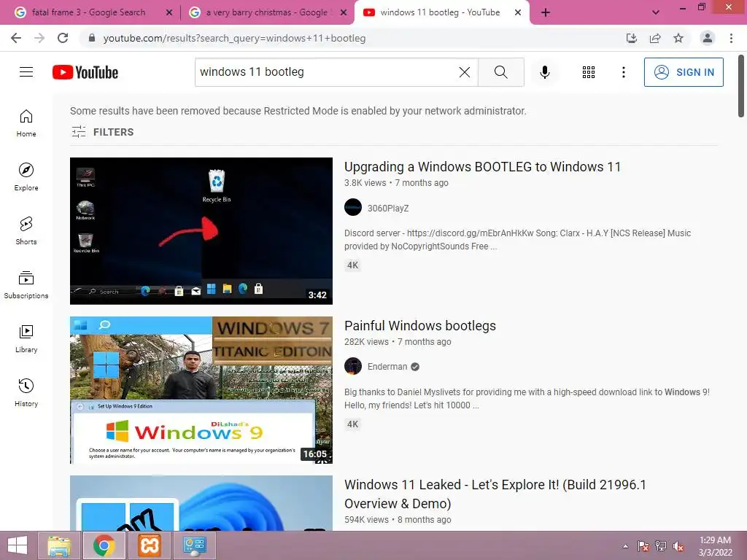Open Enderman channel avatar

tap(353, 366)
